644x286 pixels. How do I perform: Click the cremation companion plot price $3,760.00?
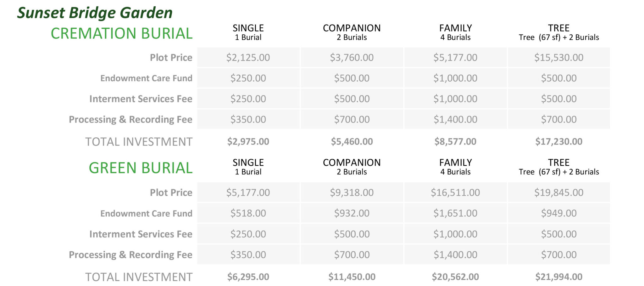pos(352,58)
